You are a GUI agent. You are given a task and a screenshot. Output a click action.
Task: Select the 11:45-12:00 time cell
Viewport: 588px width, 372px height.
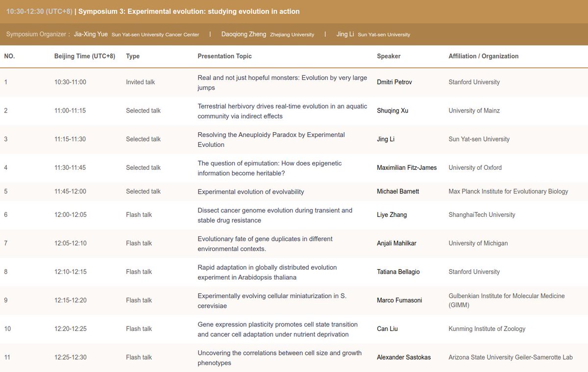coord(70,191)
